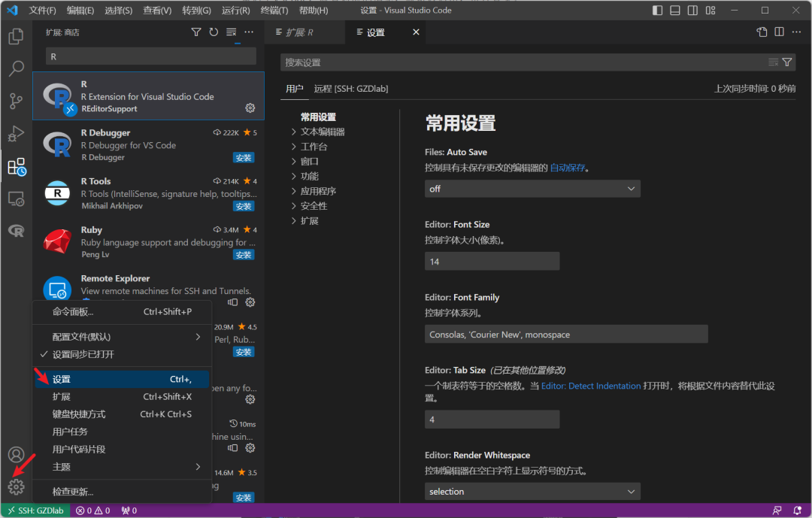Clear extension search results
The width and height of the screenshot is (812, 518).
[x=232, y=32]
